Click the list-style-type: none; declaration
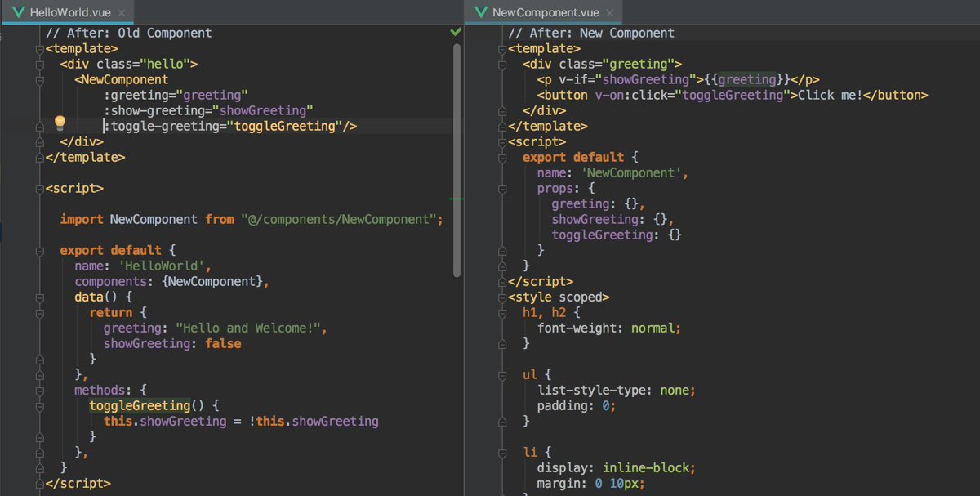Screen dimensions: 980x496 (x=616, y=391)
